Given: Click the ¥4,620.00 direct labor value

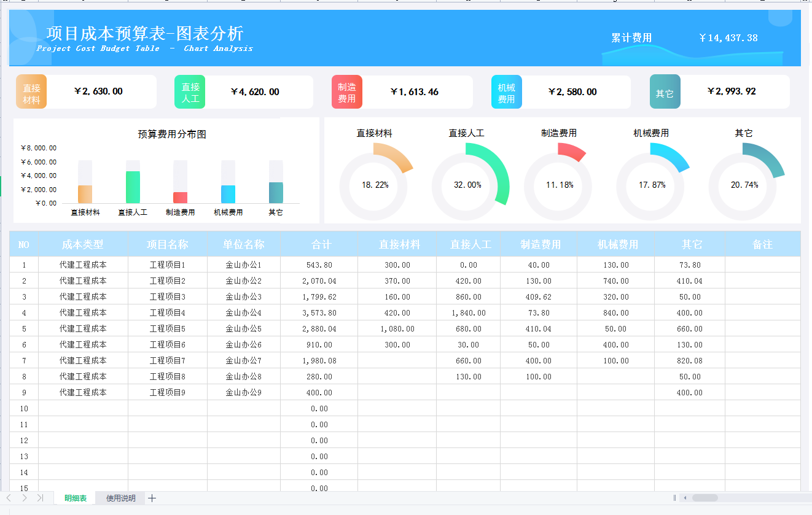Looking at the screenshot, I should tap(255, 91).
